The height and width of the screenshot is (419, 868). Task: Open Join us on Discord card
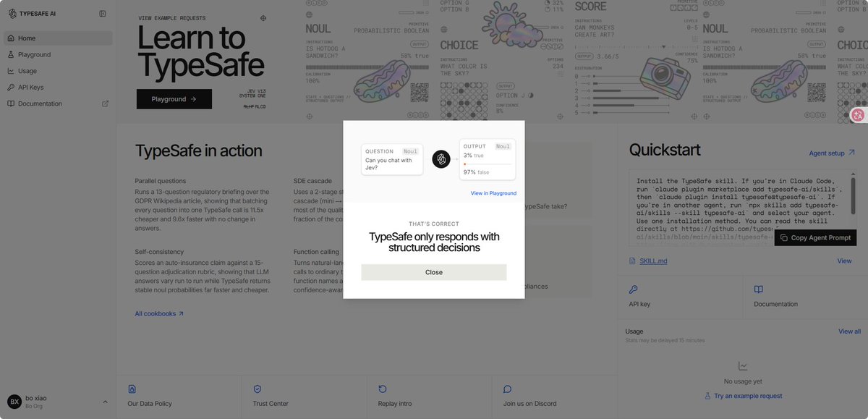[554, 395]
